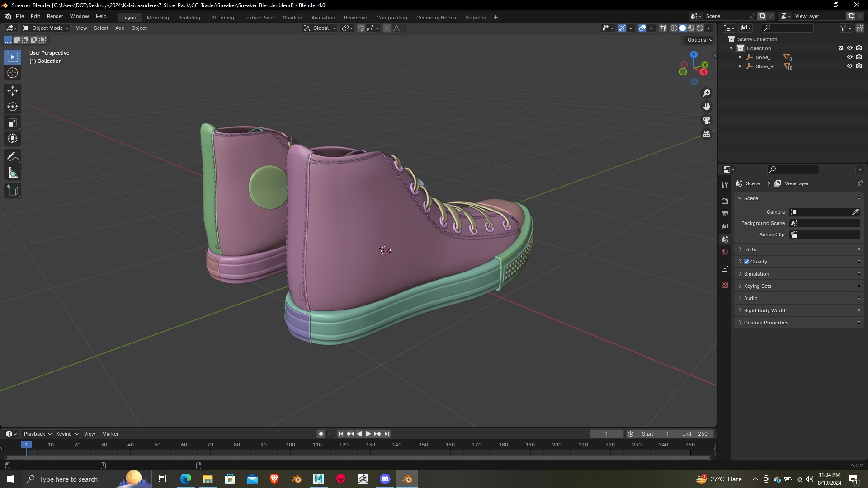Image resolution: width=868 pixels, height=488 pixels.
Task: Activate the Select Box tool
Action: 13,57
